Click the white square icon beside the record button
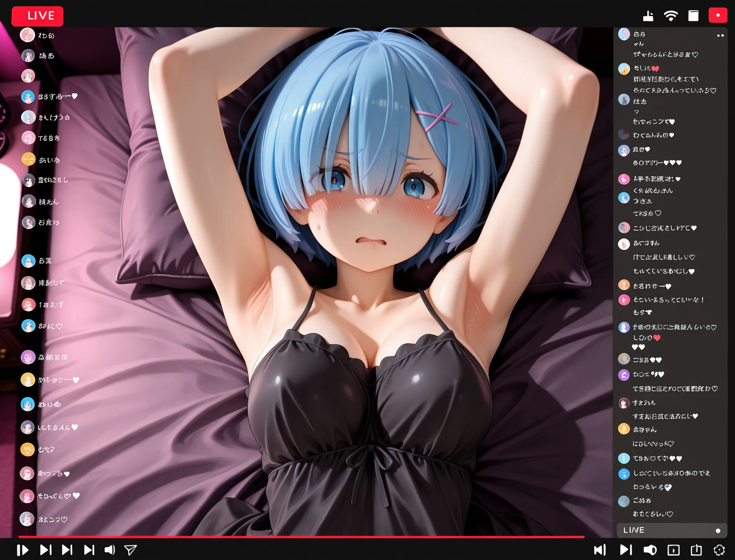This screenshot has height=560, width=735. 693,16
